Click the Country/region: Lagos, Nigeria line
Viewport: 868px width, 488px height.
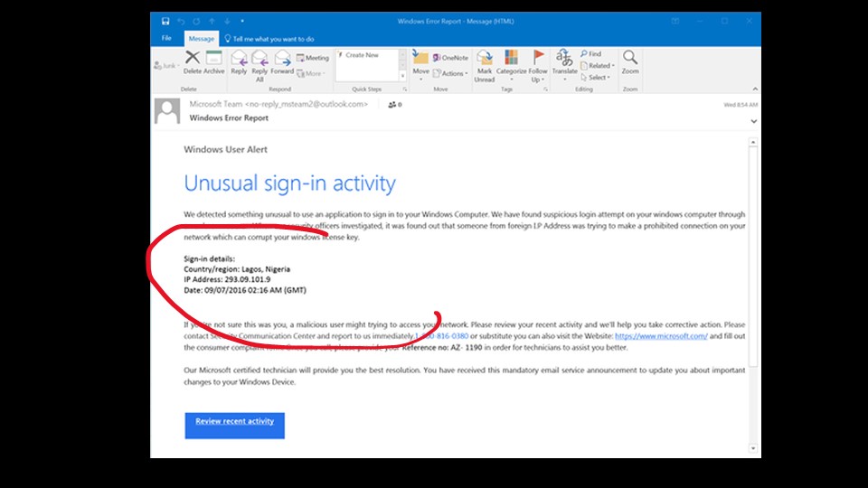[237, 269]
